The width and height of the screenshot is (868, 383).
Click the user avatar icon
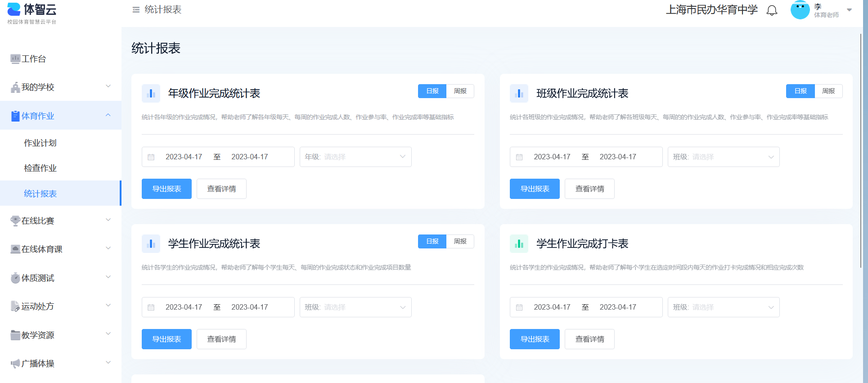(x=800, y=10)
